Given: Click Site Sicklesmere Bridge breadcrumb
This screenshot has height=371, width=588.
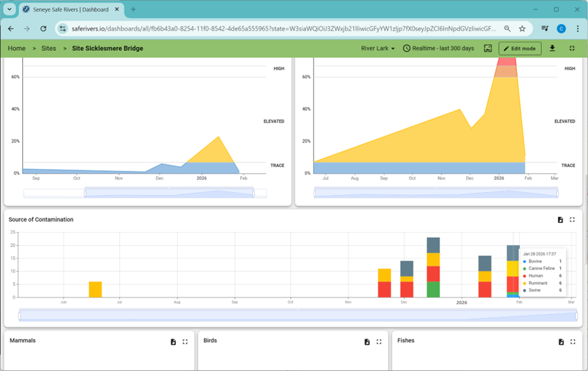Looking at the screenshot, I should pos(107,48).
